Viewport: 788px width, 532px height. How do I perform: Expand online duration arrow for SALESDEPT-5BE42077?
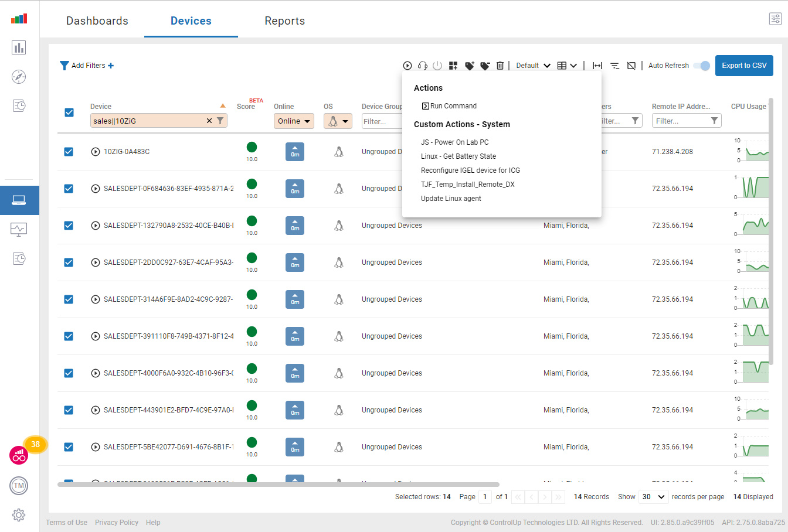295,447
